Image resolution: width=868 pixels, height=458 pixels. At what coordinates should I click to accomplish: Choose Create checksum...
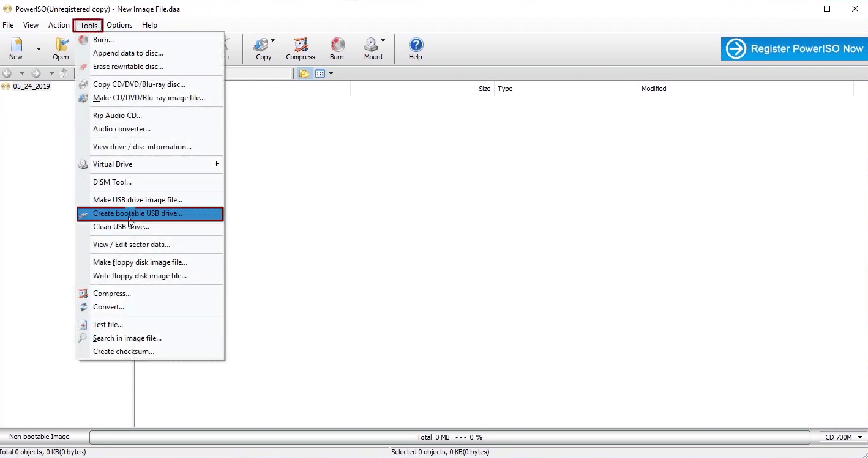tap(150, 352)
